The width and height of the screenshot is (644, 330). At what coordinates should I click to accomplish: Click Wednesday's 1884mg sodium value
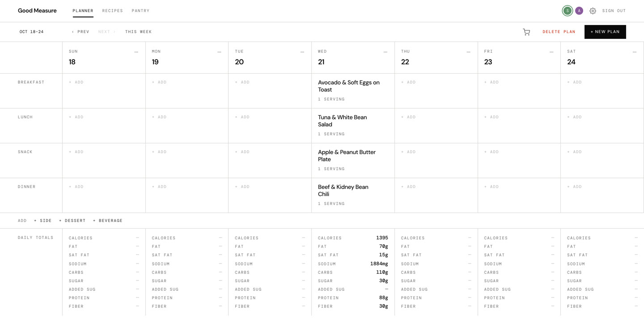[379, 264]
